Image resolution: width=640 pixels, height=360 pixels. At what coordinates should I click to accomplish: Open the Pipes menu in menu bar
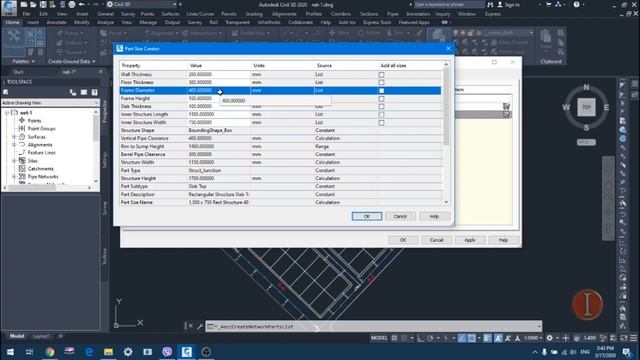[393, 14]
